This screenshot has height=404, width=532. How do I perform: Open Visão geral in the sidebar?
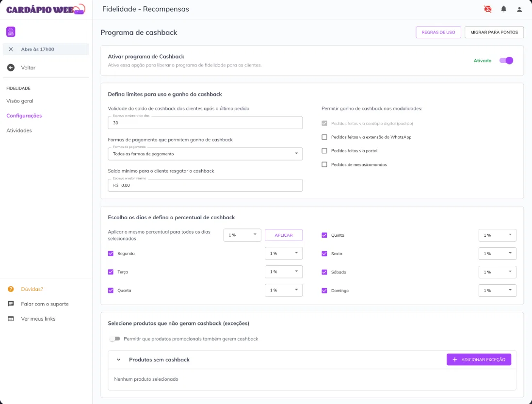click(x=20, y=101)
